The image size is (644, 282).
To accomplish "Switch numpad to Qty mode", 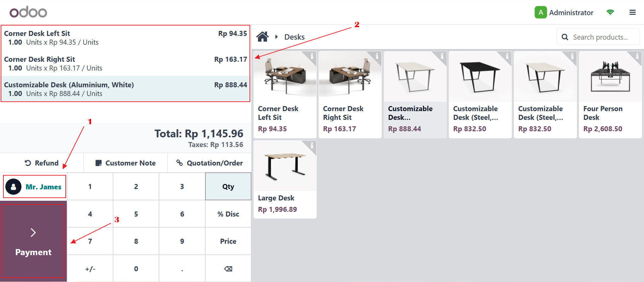I will [x=228, y=186].
